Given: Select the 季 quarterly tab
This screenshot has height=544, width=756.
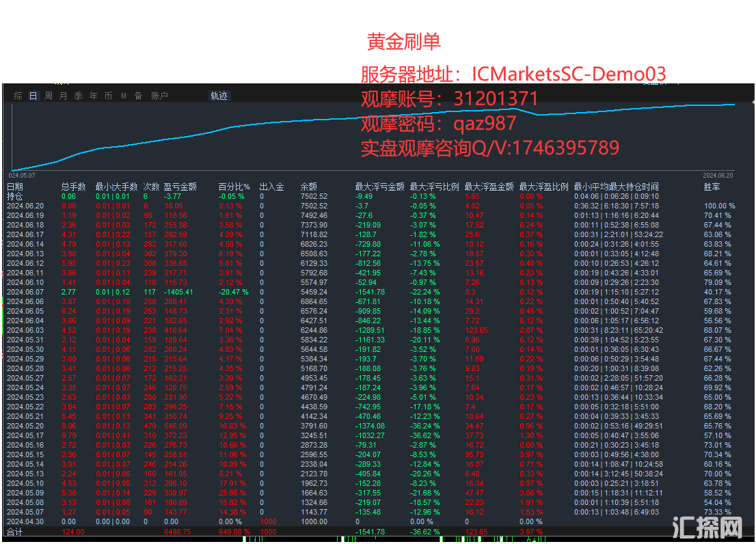Looking at the screenshot, I should point(78,96).
